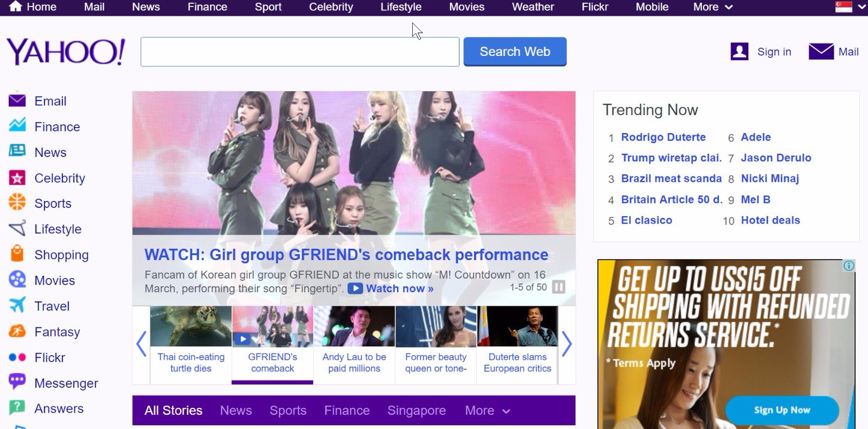
Task: Click the video play icon beside Watch now
Action: [355, 288]
